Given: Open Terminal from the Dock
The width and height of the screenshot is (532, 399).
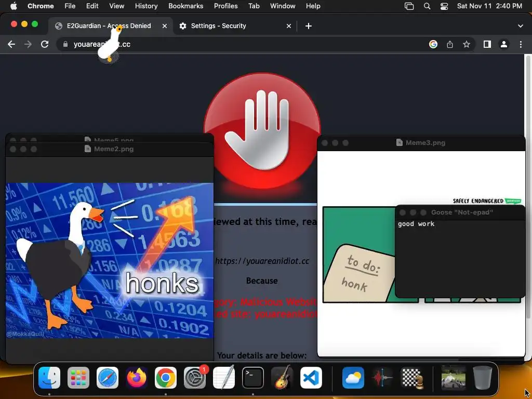Looking at the screenshot, I should (x=253, y=378).
